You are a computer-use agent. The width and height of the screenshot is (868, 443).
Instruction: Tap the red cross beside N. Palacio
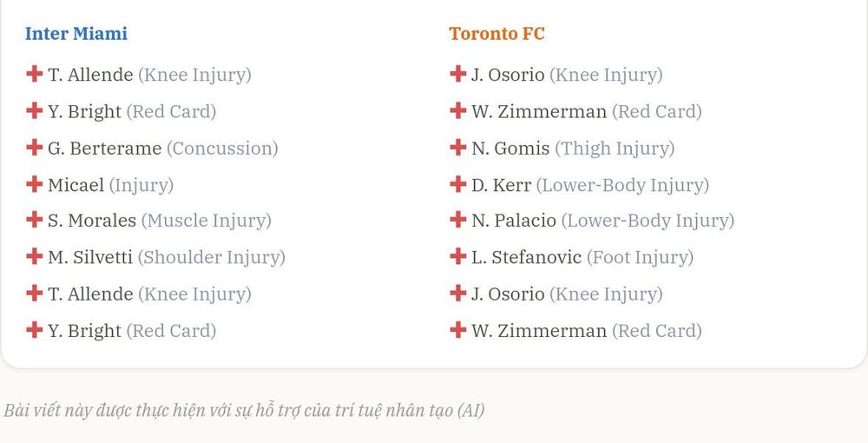coord(457,220)
